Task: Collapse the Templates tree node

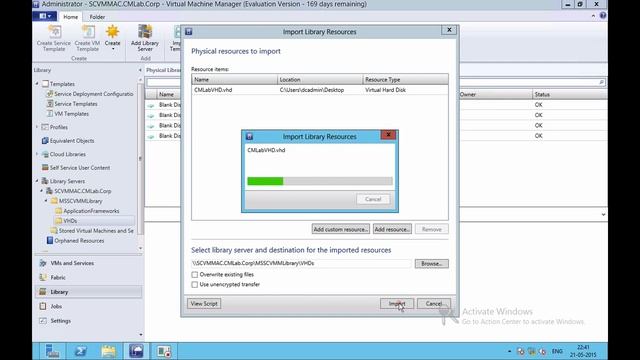Action: point(37,84)
